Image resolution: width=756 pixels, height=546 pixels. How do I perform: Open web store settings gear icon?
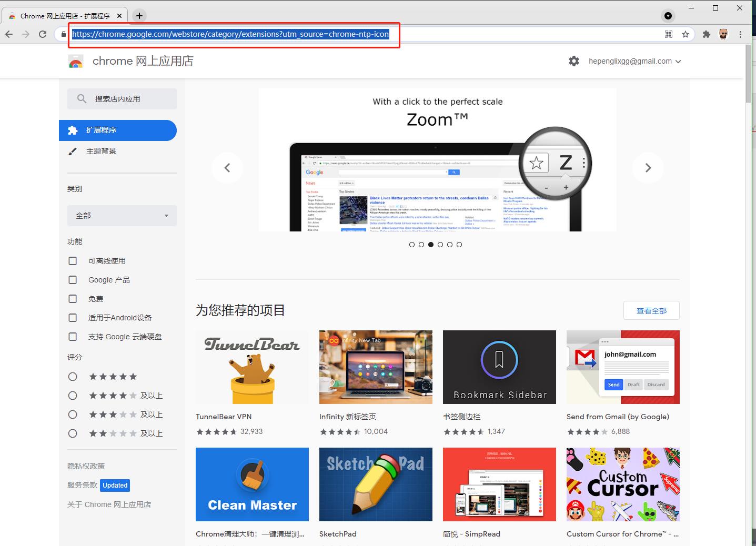coord(574,61)
